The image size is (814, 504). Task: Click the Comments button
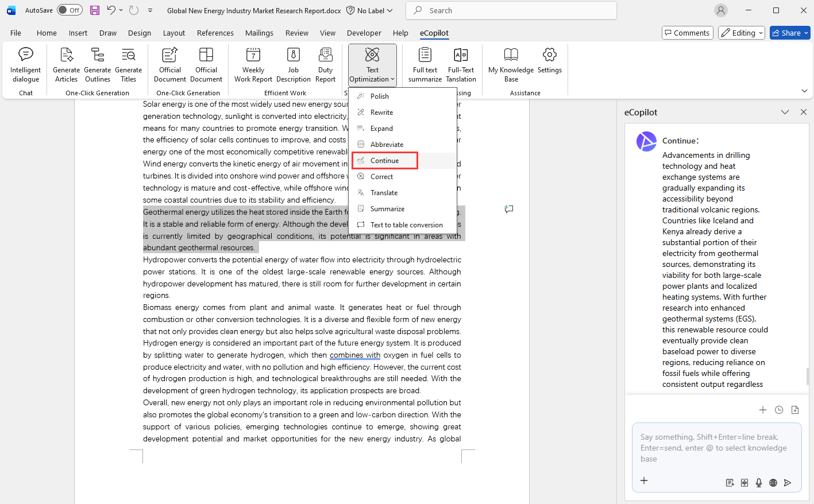(x=687, y=33)
